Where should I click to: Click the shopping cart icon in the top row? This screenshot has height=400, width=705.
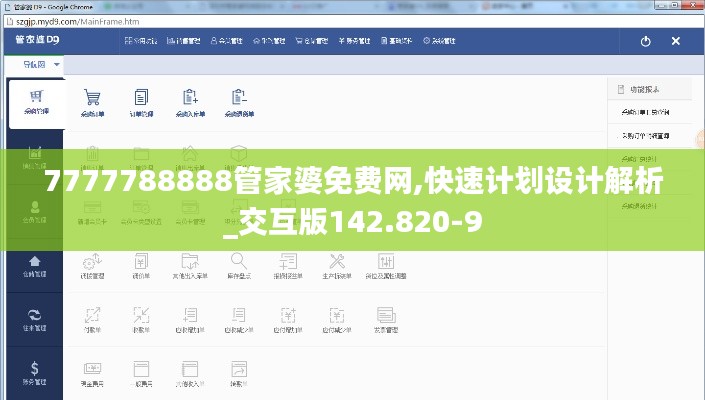pos(92,98)
